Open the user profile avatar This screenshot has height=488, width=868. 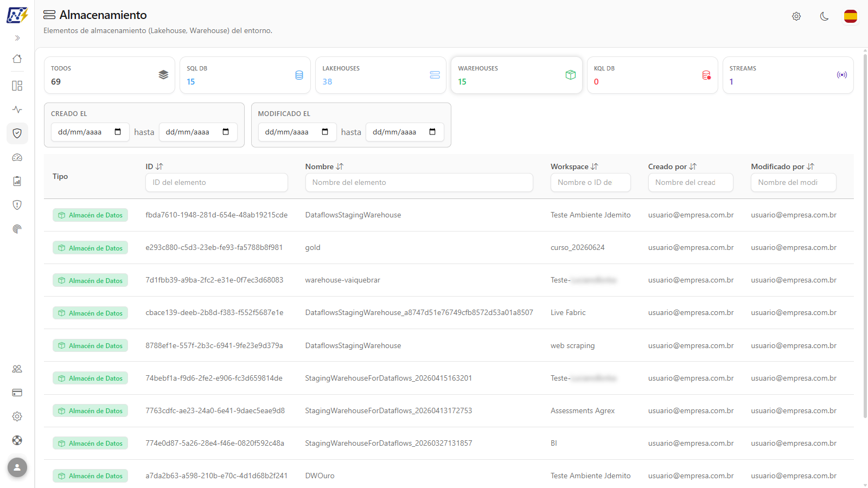coord(17,467)
